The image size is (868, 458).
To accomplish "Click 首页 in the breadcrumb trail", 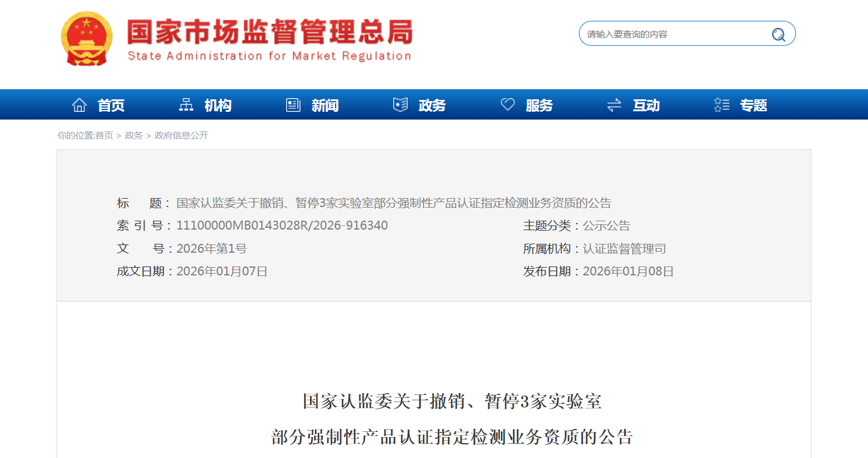I will (x=104, y=136).
